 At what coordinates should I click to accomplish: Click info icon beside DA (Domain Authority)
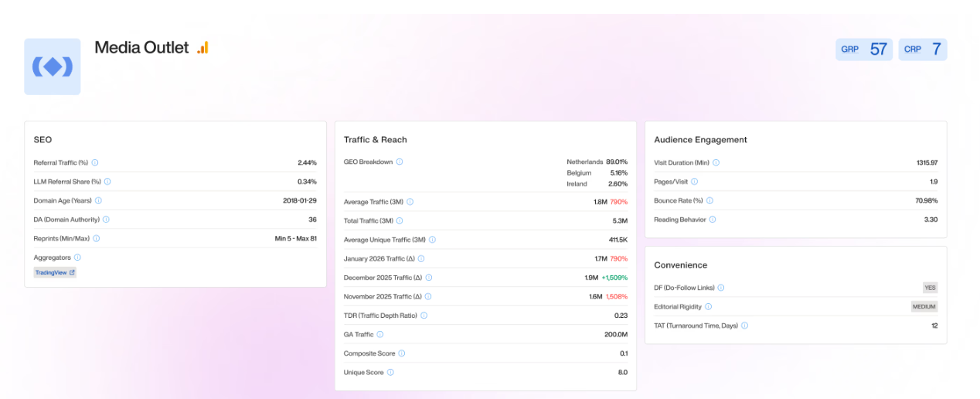[106, 220]
